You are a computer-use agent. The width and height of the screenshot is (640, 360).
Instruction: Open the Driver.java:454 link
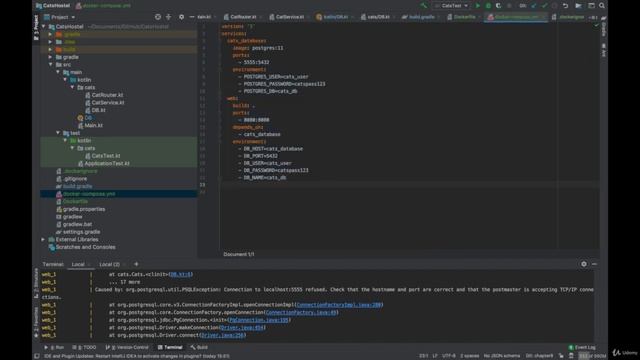pyautogui.click(x=242, y=328)
